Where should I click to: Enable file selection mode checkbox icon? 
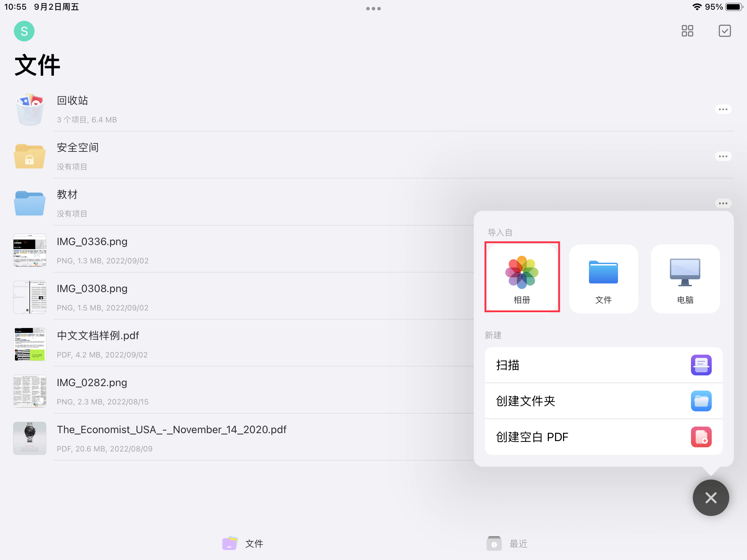pos(725,31)
